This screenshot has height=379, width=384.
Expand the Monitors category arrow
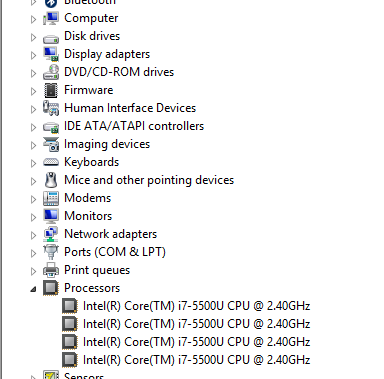coord(33,217)
